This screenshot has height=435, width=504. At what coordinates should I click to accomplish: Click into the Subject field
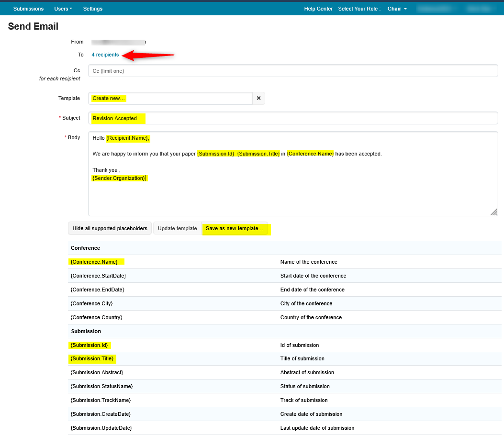(x=293, y=118)
